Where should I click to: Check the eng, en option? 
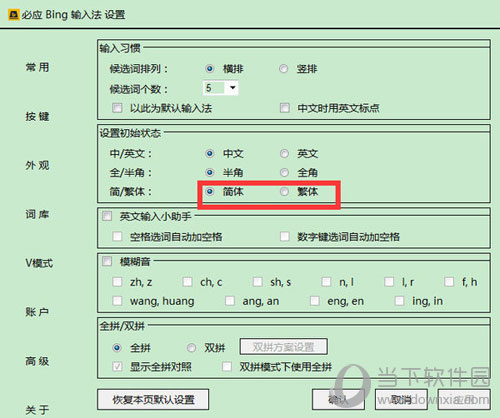pos(315,301)
